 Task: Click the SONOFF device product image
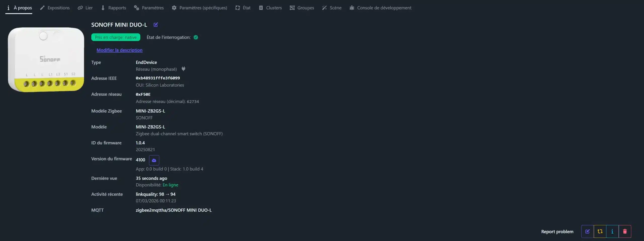(x=46, y=60)
